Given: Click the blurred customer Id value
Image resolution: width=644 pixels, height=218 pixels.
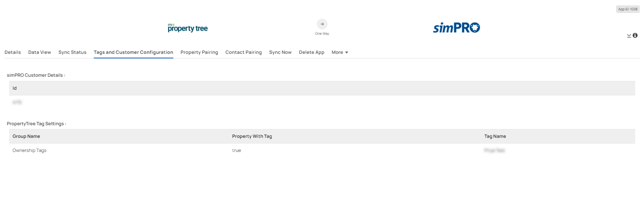Looking at the screenshot, I should click(x=17, y=102).
